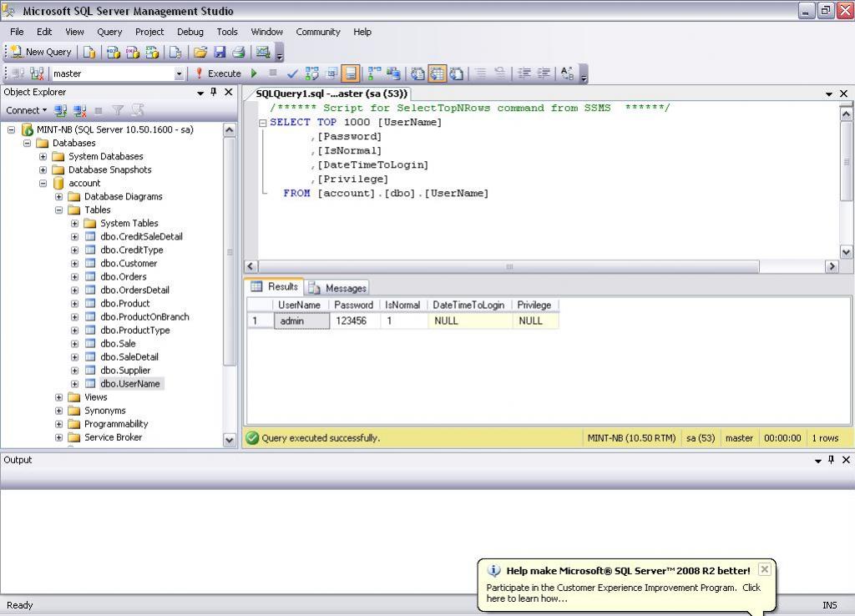The height and width of the screenshot is (616, 855).
Task: Click the Execute button
Action: [x=218, y=73]
